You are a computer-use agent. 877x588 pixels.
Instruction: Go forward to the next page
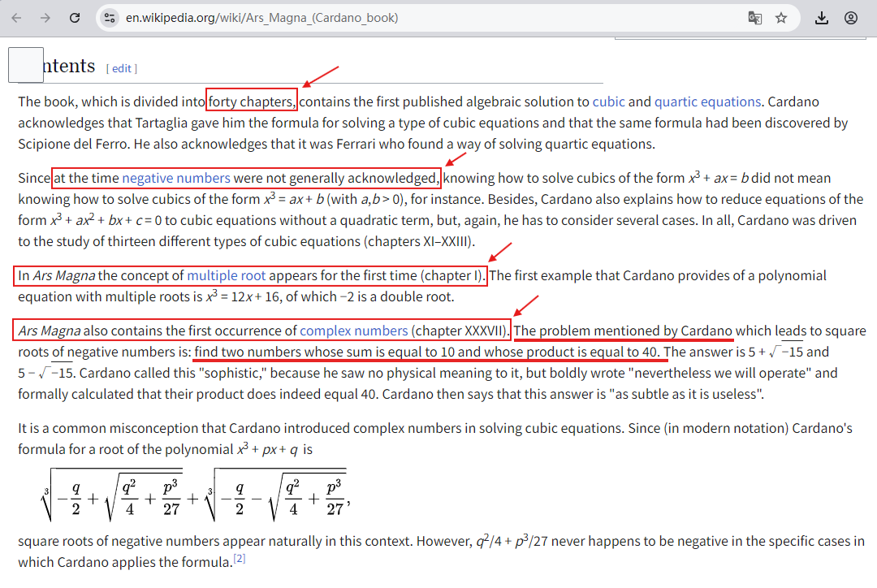click(45, 18)
